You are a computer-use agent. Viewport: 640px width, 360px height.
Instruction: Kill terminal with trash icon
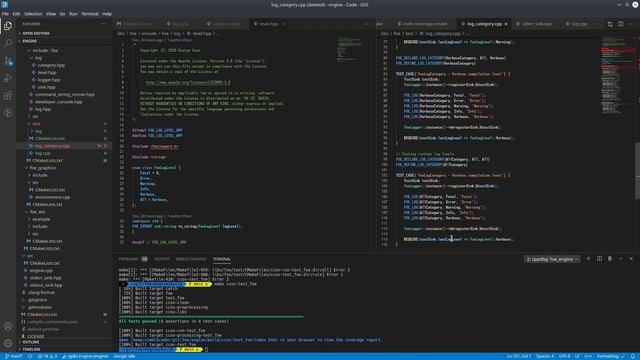[610, 259]
